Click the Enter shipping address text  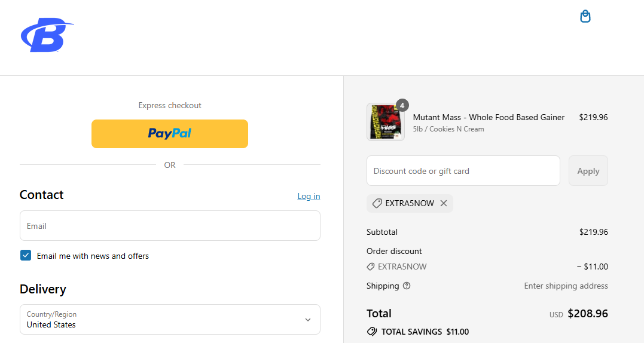pyautogui.click(x=566, y=286)
